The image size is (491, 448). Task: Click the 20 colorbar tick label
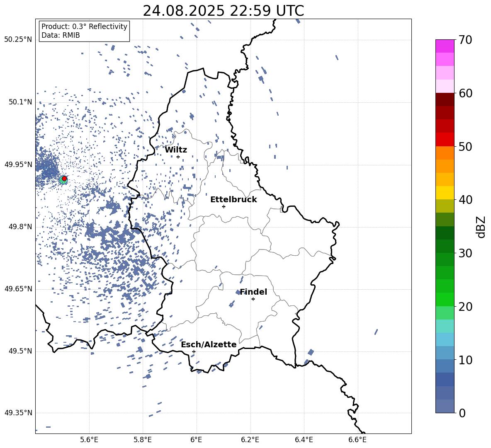tap(465, 307)
